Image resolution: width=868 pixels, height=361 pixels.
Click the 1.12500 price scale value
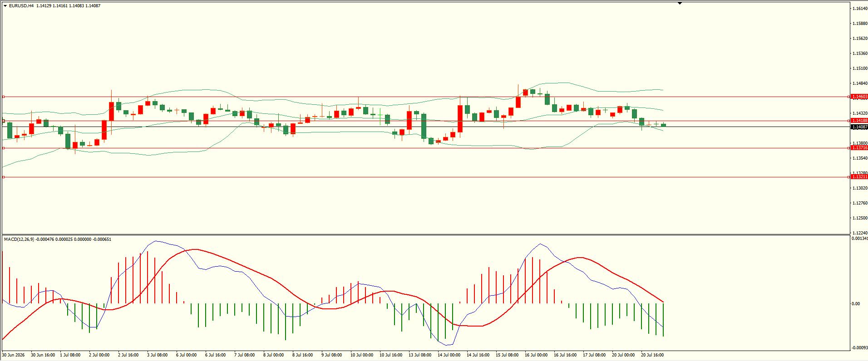tap(860, 218)
